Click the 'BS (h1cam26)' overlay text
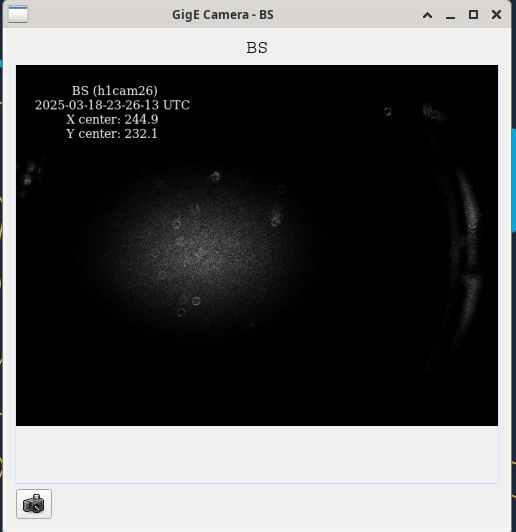516x532 pixels. (x=115, y=91)
